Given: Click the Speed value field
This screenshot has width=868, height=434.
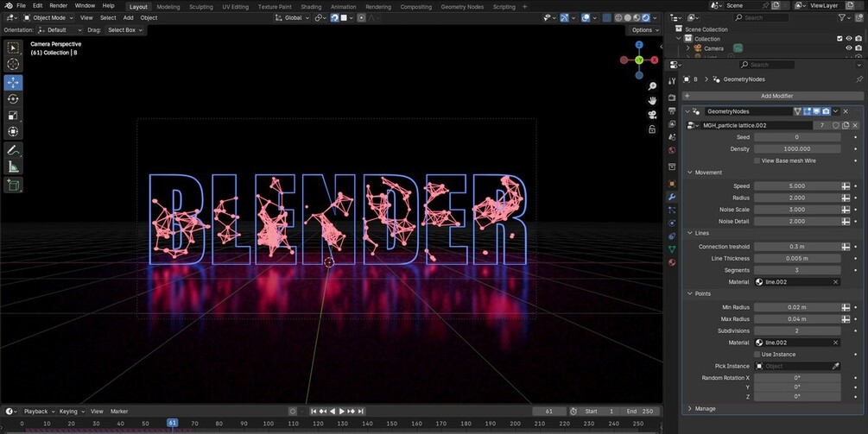Looking at the screenshot, I should point(797,186).
